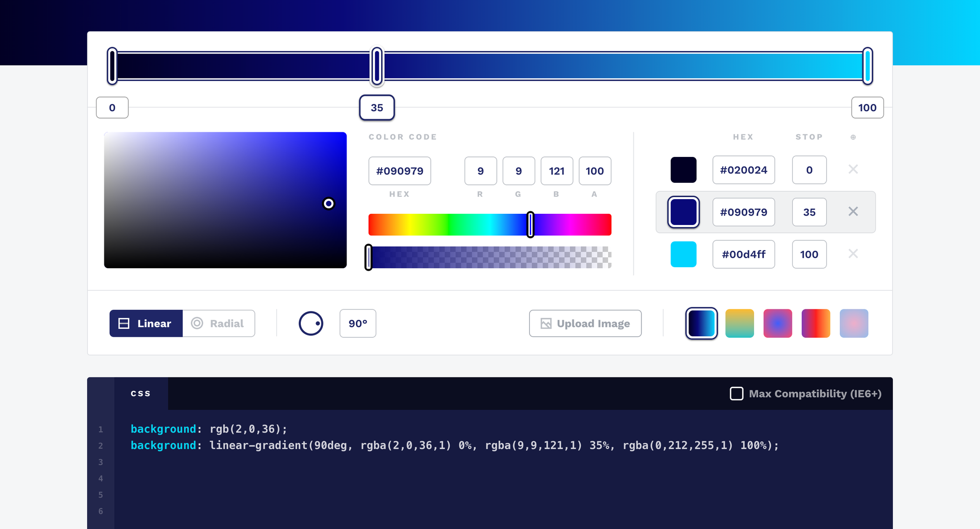Delete the #090979 color stop
Screen dimensions: 980x529
pyautogui.click(x=853, y=211)
